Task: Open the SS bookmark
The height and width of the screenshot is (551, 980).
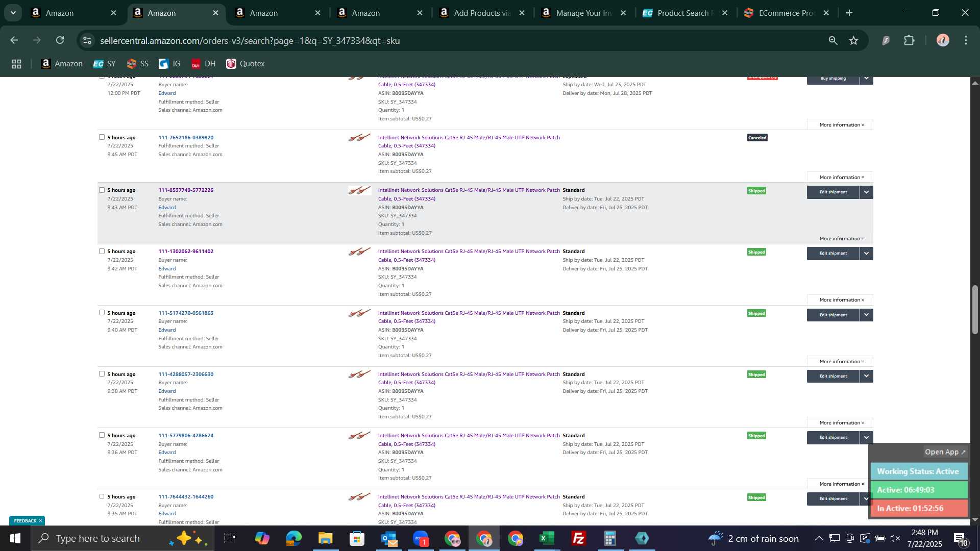Action: coord(137,64)
